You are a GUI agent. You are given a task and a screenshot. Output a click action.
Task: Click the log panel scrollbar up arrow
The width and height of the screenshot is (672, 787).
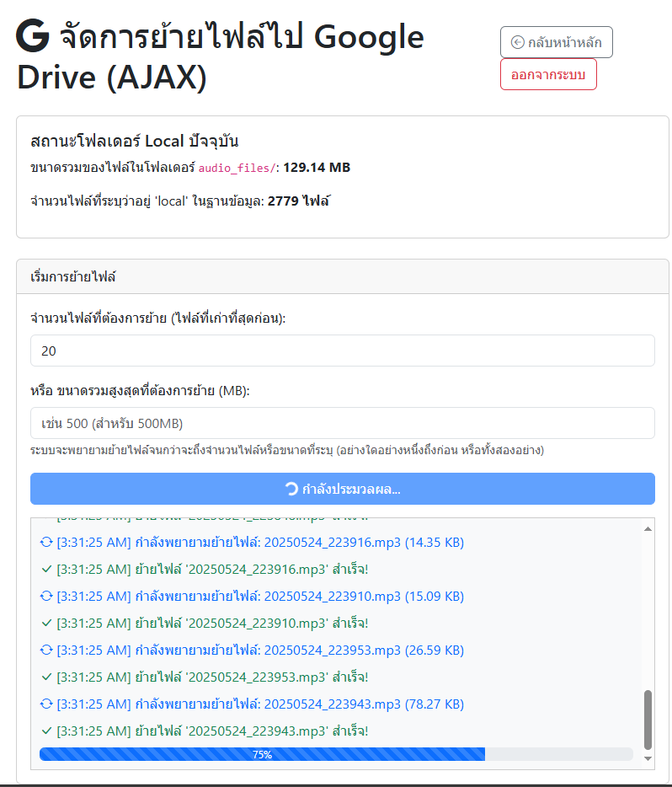coord(648,528)
